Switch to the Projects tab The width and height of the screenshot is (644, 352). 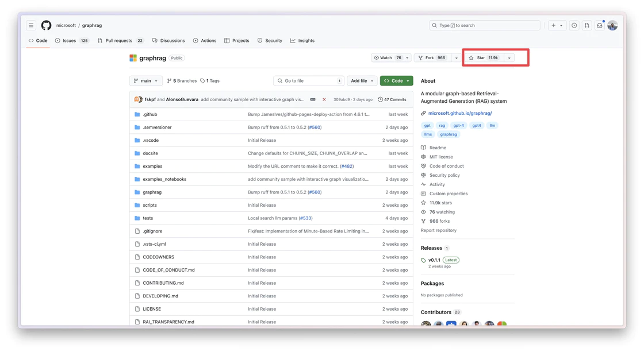coord(236,41)
